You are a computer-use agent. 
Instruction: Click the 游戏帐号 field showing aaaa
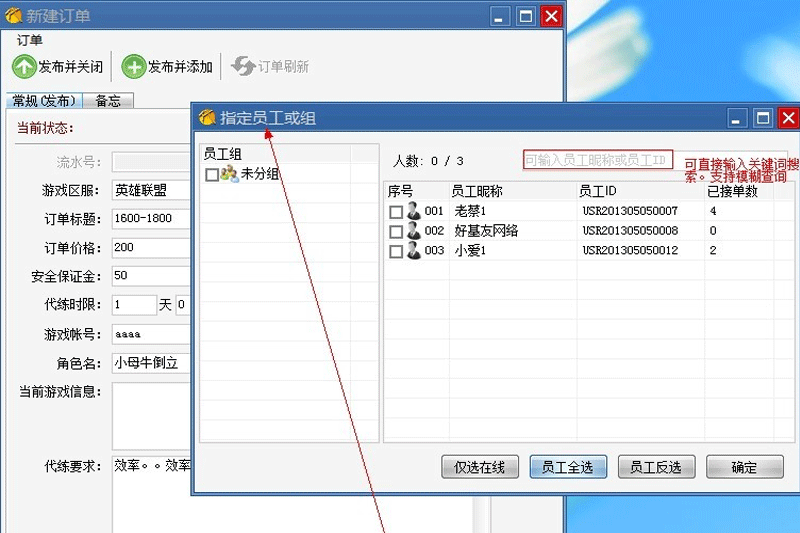click(152, 334)
